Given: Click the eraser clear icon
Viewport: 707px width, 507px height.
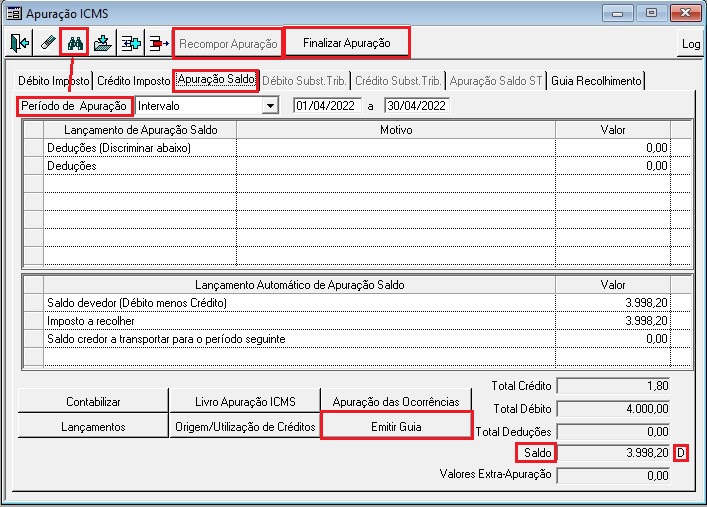Looking at the screenshot, I should pos(47,43).
